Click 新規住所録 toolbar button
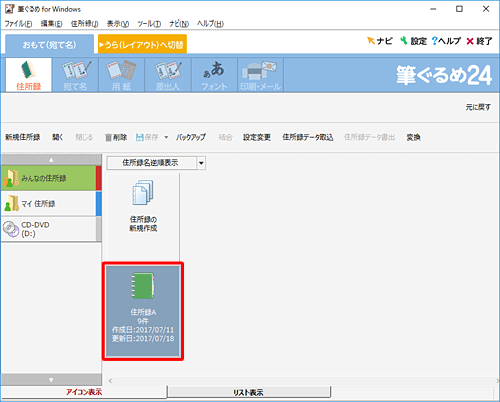This screenshot has height=402, width=500. coord(23,137)
